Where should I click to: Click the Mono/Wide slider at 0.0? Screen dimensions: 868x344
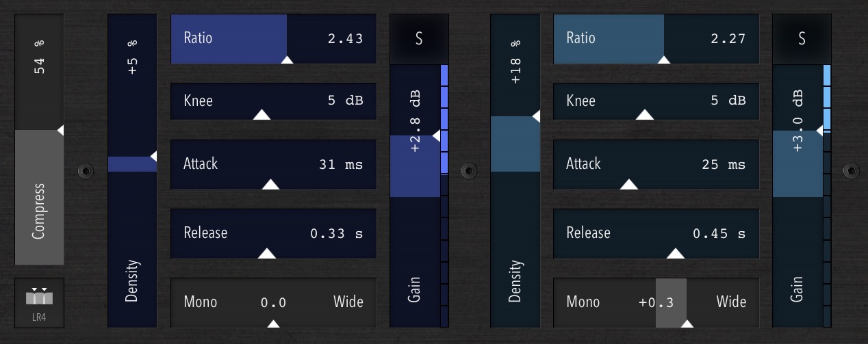[x=273, y=303]
